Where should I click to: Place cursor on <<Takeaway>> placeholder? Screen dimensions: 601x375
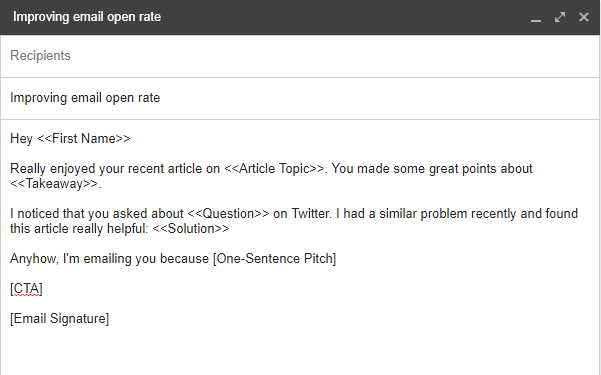[x=54, y=184]
